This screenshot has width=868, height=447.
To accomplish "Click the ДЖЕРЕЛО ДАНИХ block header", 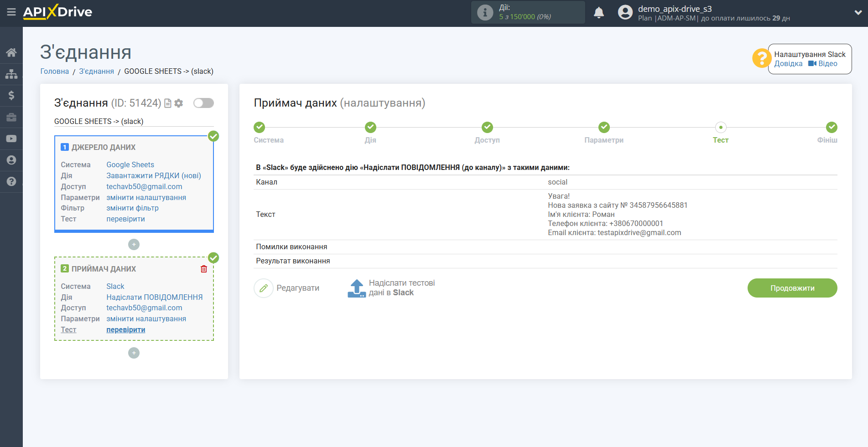I will click(x=104, y=147).
